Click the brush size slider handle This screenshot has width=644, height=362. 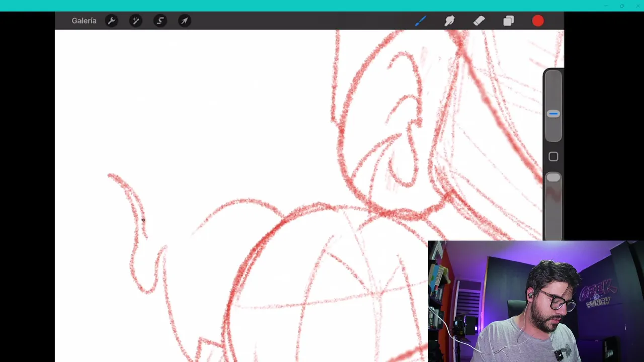(553, 114)
